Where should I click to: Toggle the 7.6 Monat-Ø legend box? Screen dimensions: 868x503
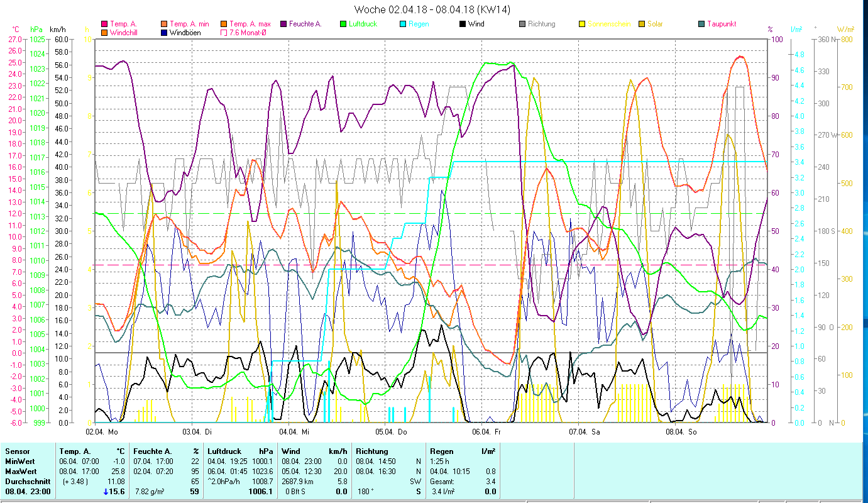(223, 32)
